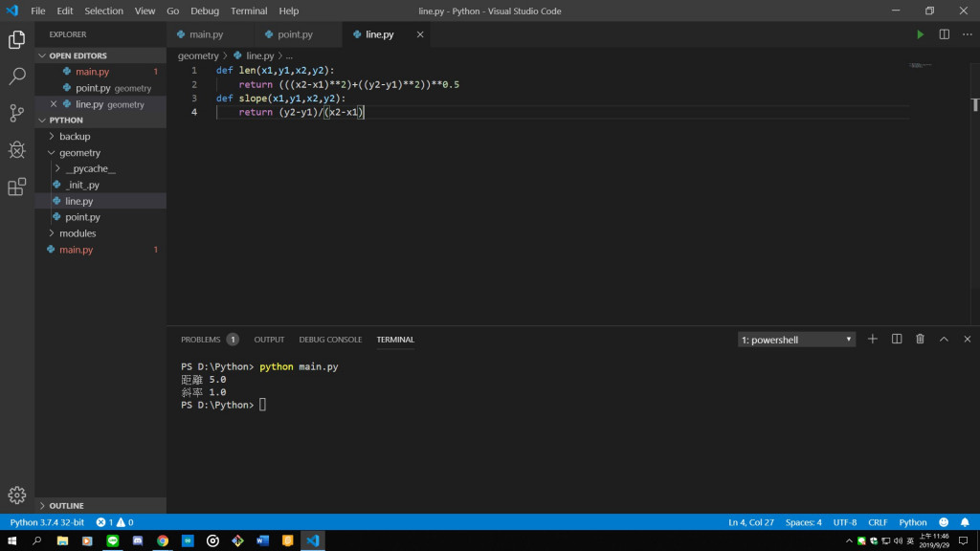This screenshot has width=980, height=551.
Task: Select Python 3.7.4 32-bit interpreter
Action: pyautogui.click(x=47, y=522)
